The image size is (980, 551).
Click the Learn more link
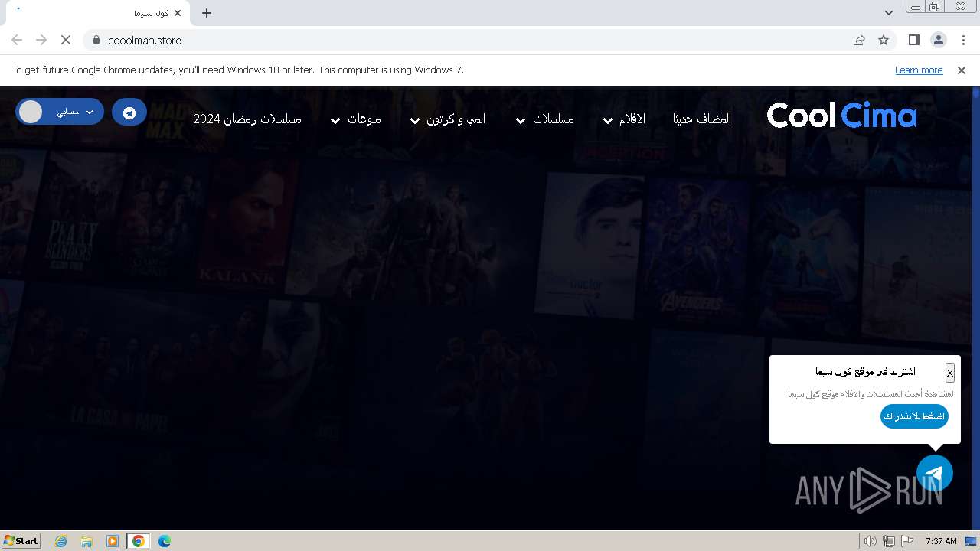pyautogui.click(x=919, y=70)
